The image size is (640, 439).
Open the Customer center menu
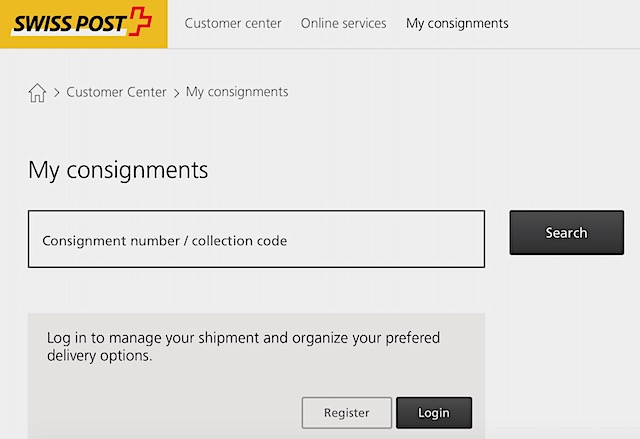[233, 23]
